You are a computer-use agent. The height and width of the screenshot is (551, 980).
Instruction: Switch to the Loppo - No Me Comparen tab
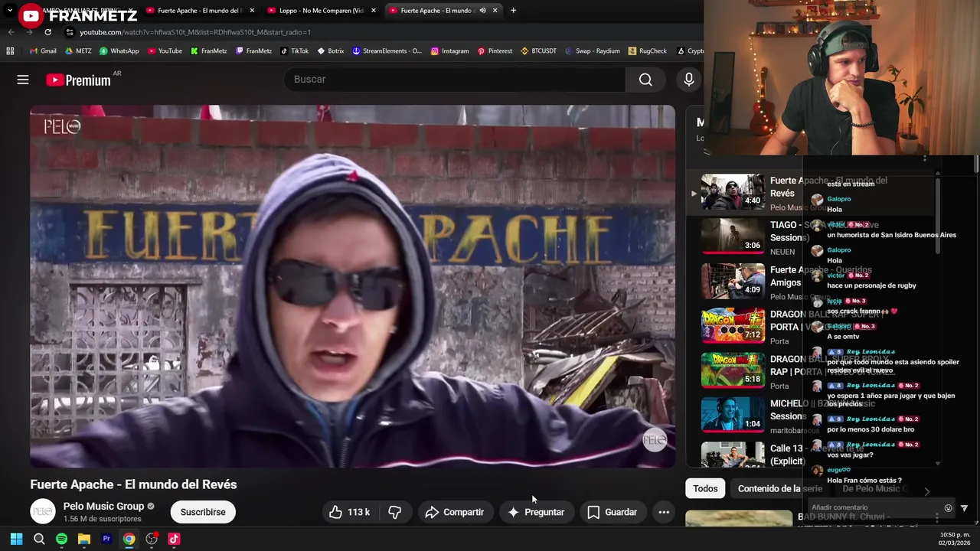(322, 11)
